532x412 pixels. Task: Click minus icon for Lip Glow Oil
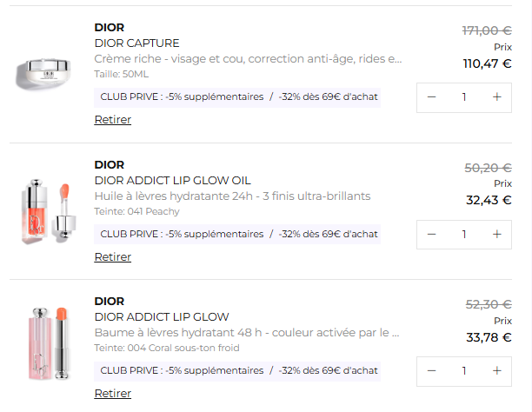[x=432, y=234]
